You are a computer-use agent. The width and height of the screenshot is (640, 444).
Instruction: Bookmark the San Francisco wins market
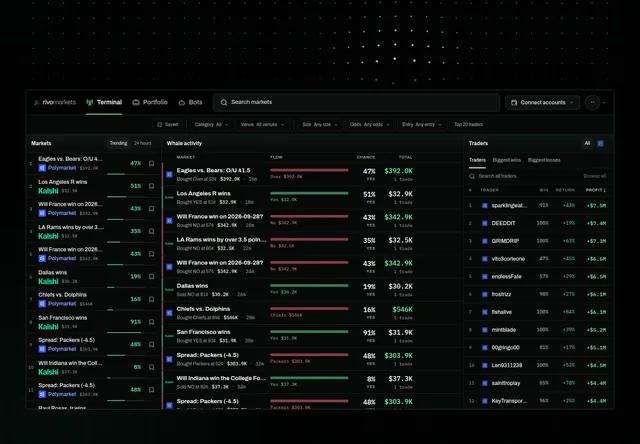click(151, 322)
